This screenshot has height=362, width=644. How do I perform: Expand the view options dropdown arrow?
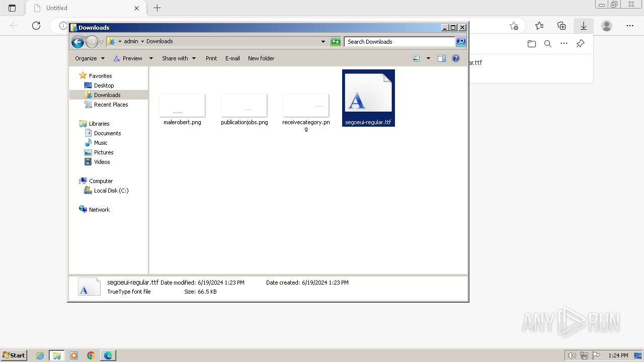428,58
